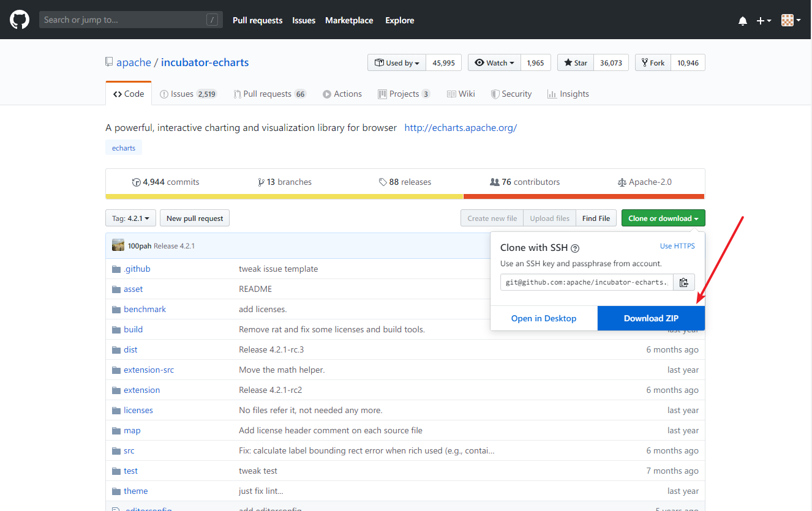Screen dimensions: 812x511
Task: Click the 100pah author avatar
Action: point(118,245)
